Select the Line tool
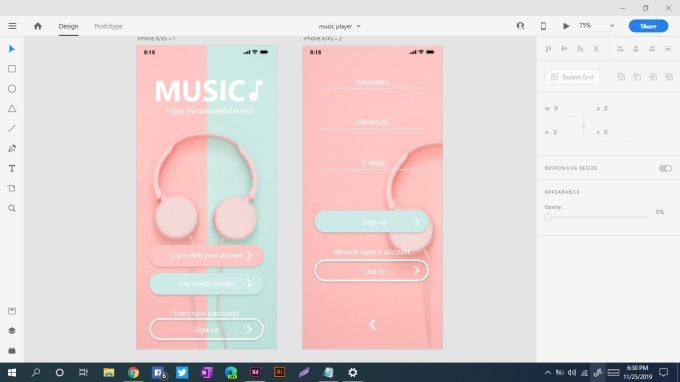680x382 pixels. 12,129
